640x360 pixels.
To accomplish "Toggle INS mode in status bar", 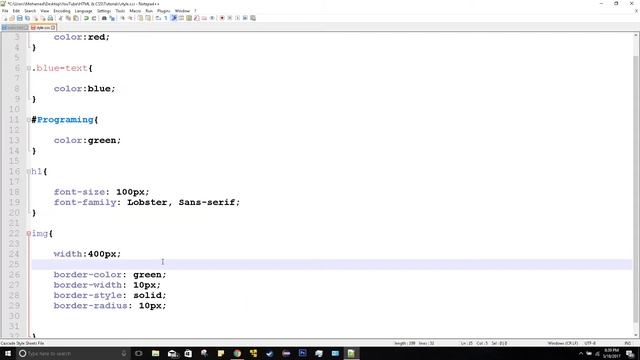I will coord(627,343).
